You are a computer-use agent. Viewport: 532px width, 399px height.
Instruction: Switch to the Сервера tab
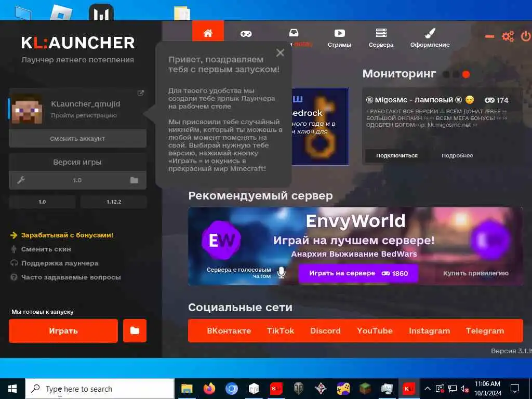coord(381,38)
